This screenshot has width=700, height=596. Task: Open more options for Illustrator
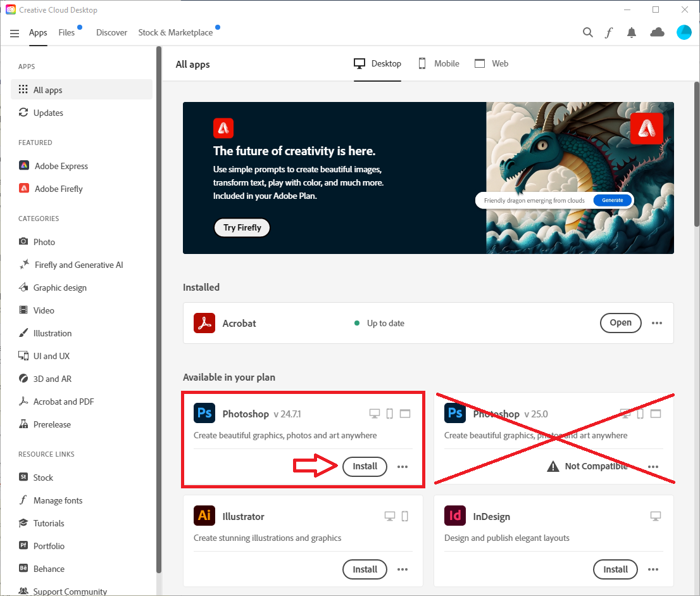(403, 569)
